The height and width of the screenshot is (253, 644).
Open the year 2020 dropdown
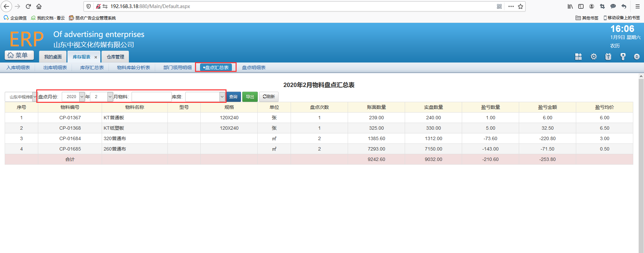tap(73, 97)
